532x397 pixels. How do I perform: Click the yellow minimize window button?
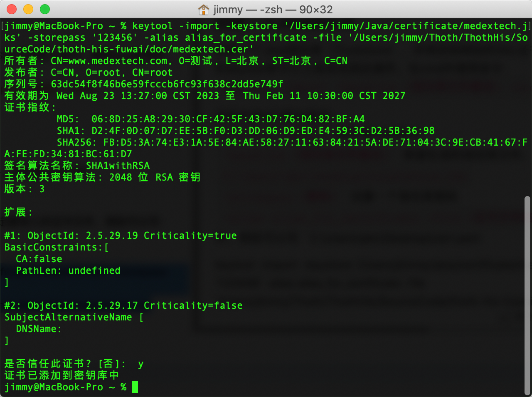(28, 9)
